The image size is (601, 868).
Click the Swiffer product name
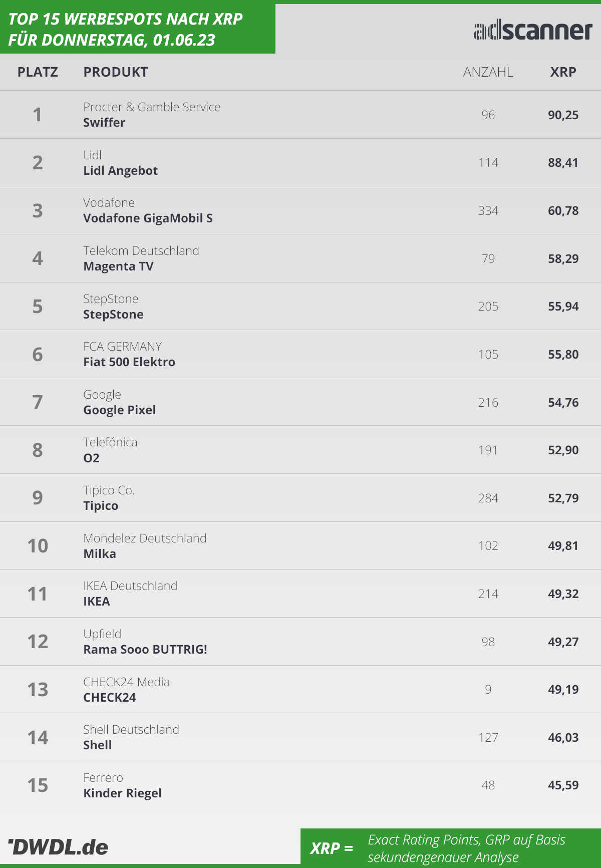tap(104, 123)
